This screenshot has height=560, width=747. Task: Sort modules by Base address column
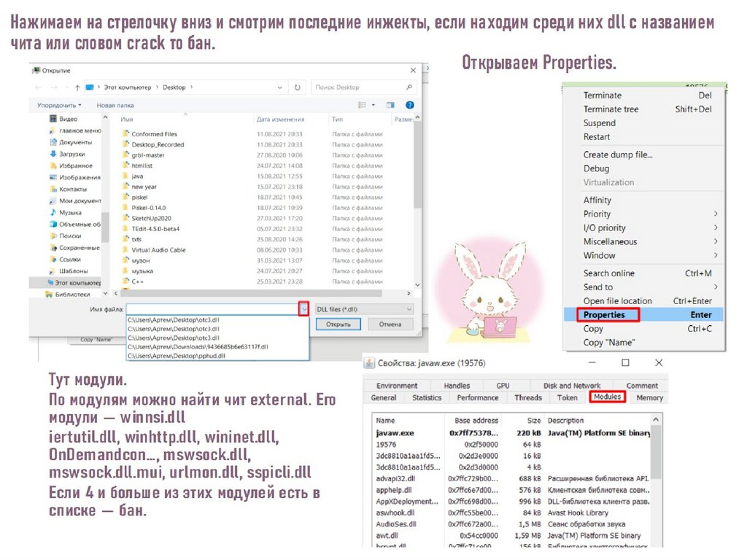pyautogui.click(x=476, y=421)
